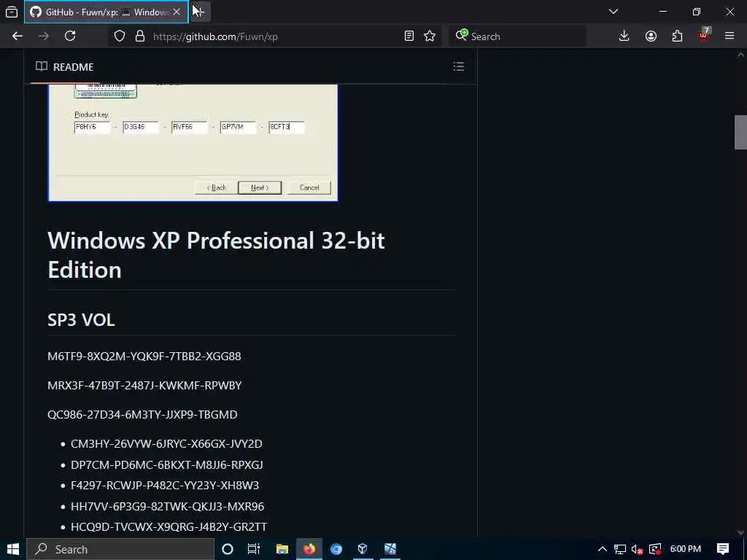Open the README outline menu
This screenshot has height=560, width=747.
coord(458,66)
